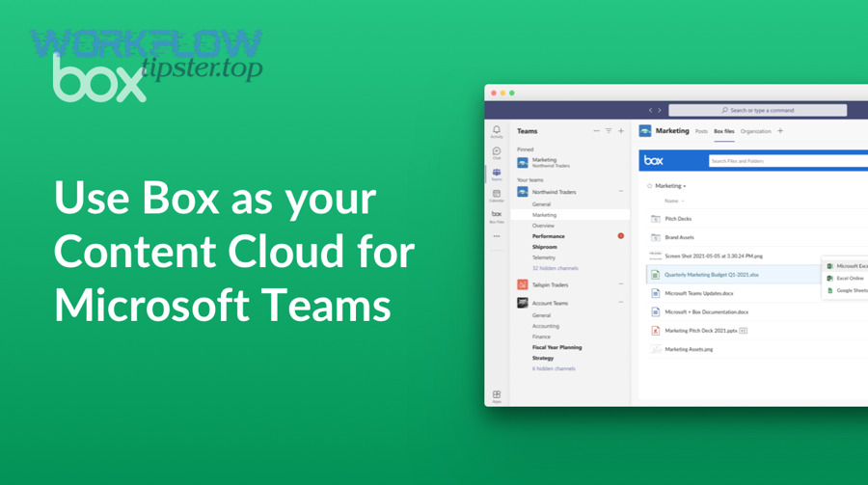Click the filter teams icon
868x485 pixels.
click(x=609, y=131)
